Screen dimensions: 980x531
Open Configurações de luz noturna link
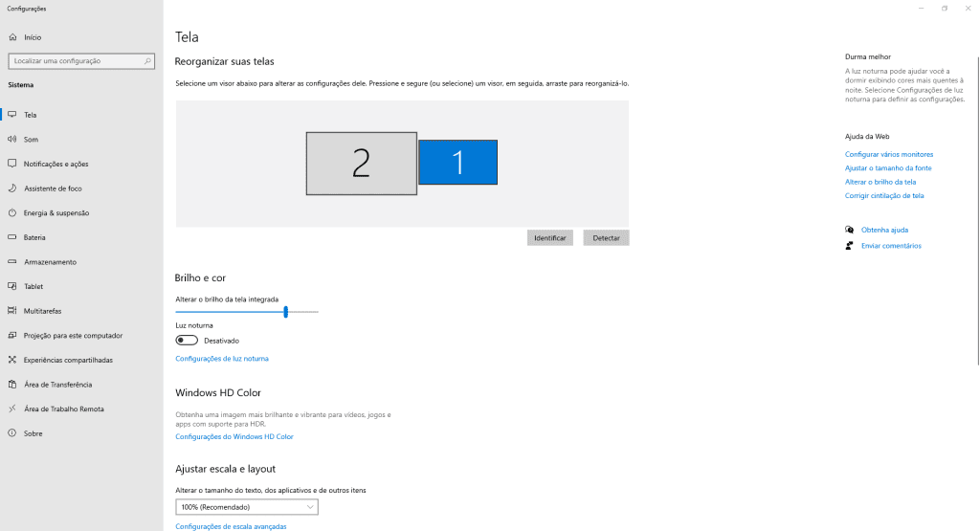point(222,359)
